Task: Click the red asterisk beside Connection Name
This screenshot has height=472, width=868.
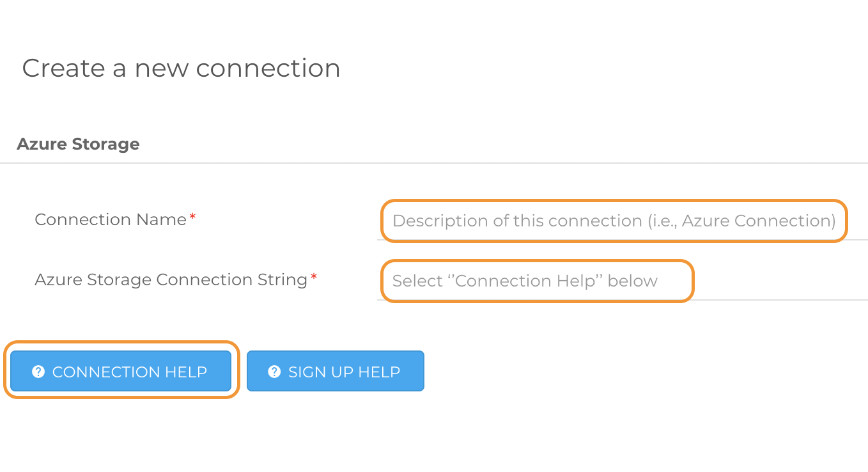Action: [x=193, y=219]
